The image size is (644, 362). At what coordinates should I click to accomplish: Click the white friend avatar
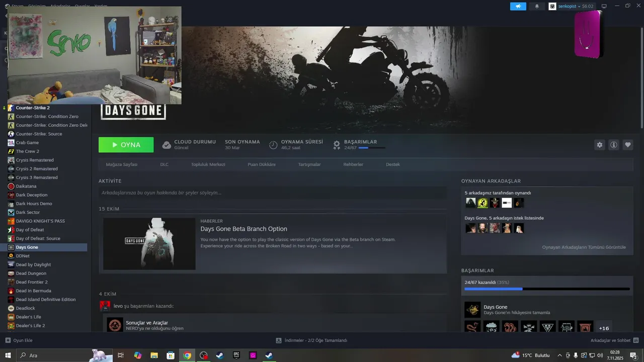pos(507,203)
